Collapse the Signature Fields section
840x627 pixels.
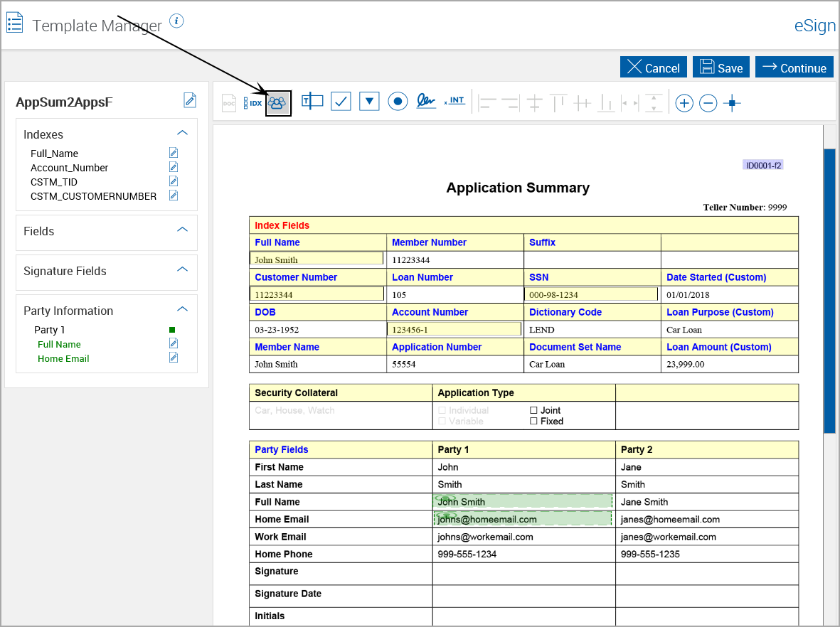click(x=183, y=269)
